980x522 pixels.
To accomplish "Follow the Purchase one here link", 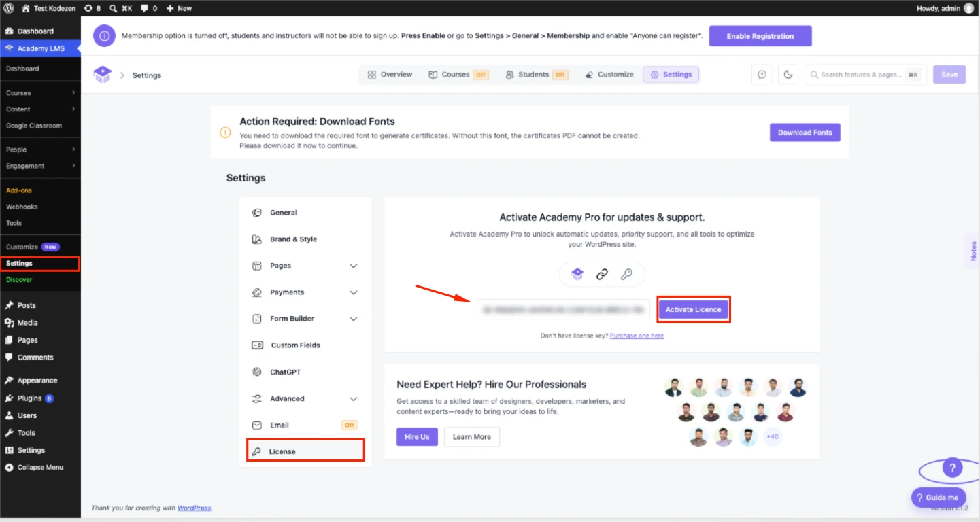I will [637, 336].
